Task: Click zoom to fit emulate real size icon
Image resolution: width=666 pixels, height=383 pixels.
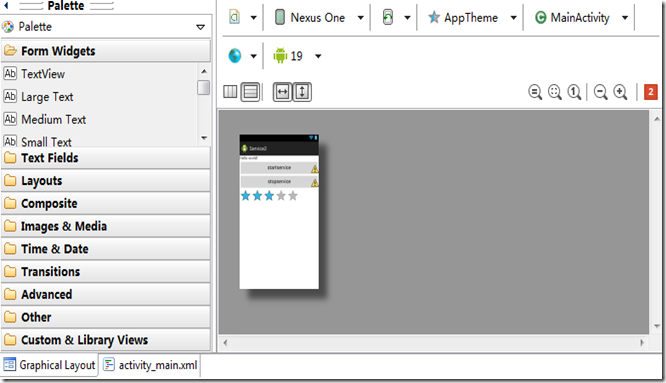Action: click(x=535, y=92)
